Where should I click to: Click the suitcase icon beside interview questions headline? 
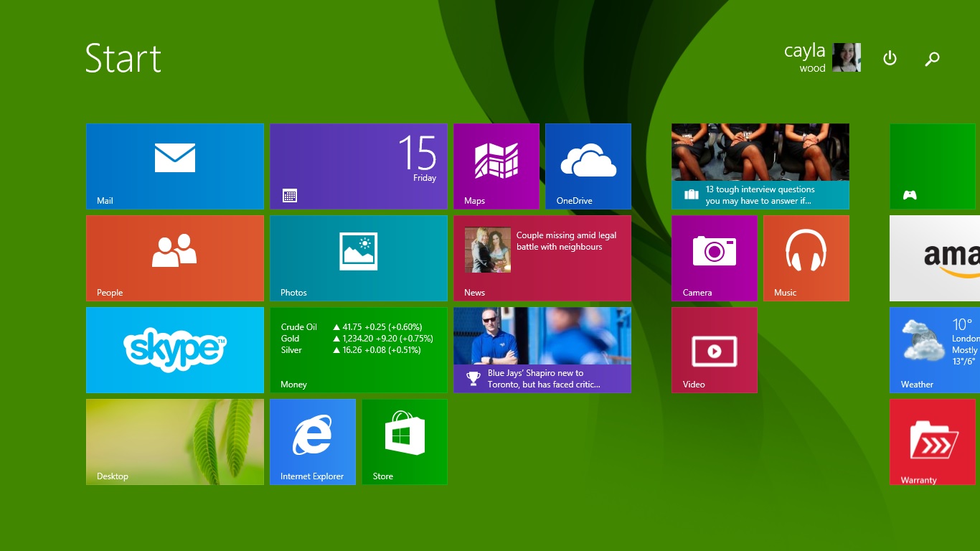(692, 194)
